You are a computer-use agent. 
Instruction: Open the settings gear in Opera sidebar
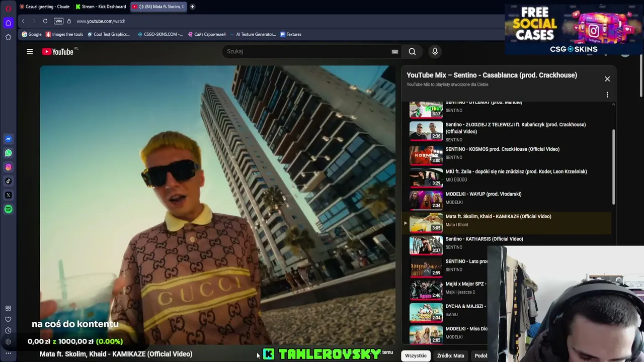pos(8,342)
